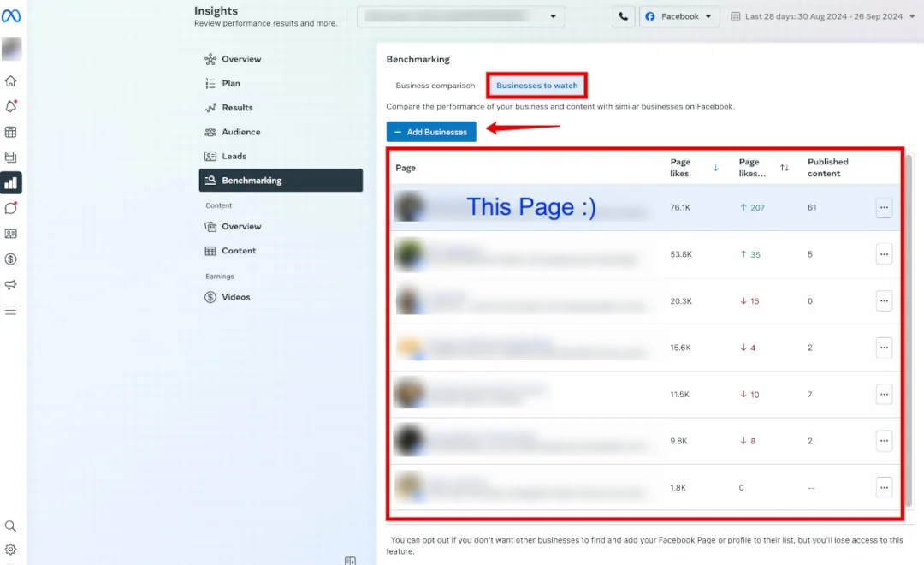Click the Search magnifier icon
The height and width of the screenshot is (565, 924).
[10, 526]
